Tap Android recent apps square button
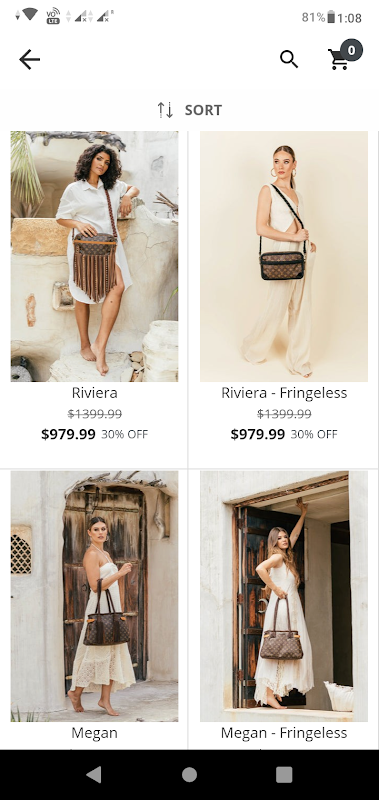 [284, 774]
